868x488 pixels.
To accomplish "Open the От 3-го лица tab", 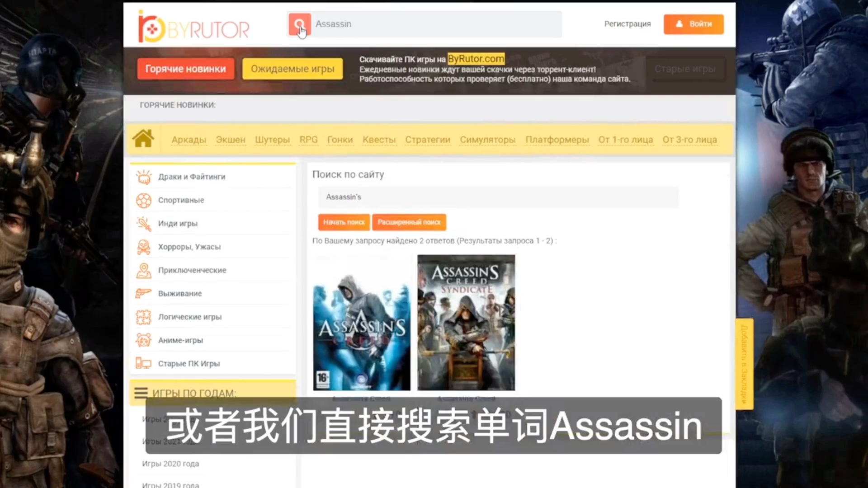I will (690, 140).
